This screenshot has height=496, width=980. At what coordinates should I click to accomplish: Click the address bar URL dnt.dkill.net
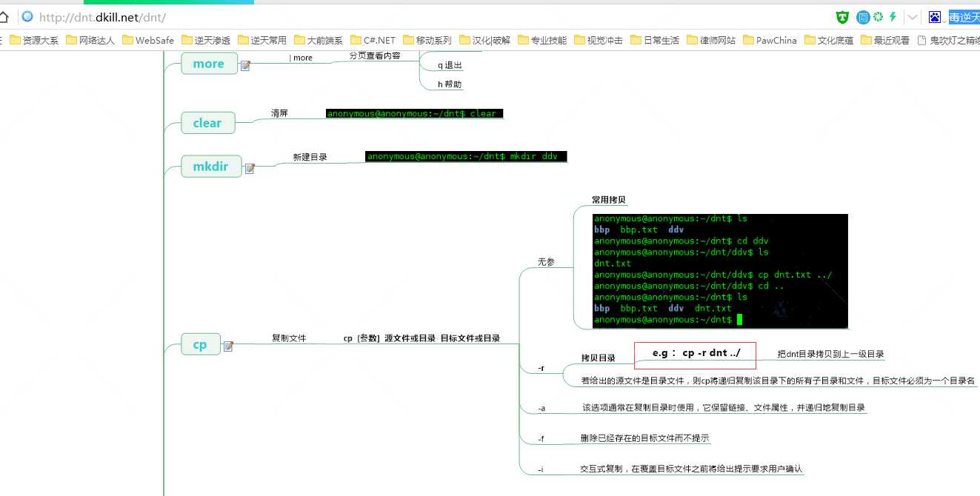tap(102, 16)
